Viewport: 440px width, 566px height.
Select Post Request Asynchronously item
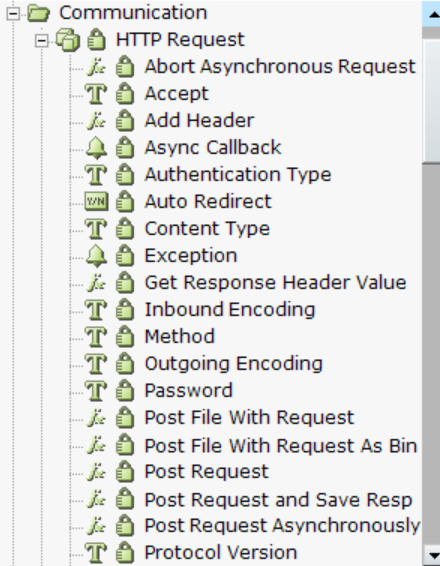282,526
